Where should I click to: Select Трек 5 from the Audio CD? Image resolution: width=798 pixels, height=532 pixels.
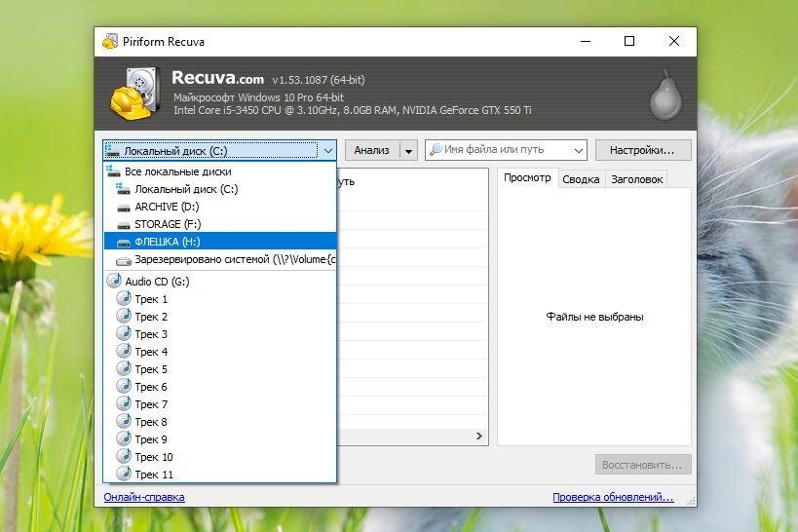tap(219, 369)
